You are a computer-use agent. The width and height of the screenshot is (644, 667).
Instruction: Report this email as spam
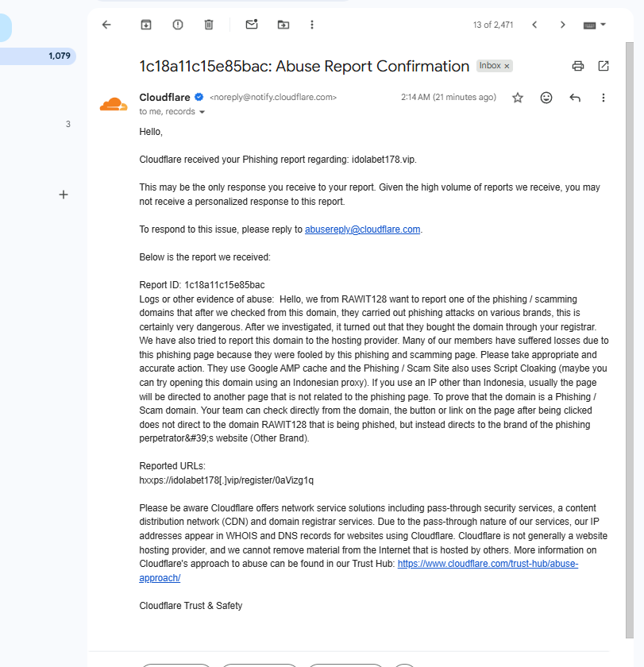178,25
